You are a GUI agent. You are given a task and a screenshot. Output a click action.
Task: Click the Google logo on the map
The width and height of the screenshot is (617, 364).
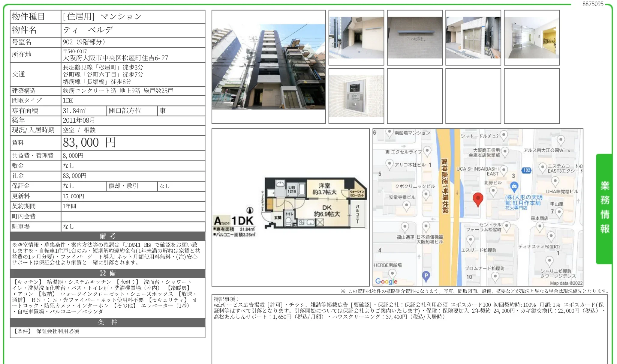point(386,281)
